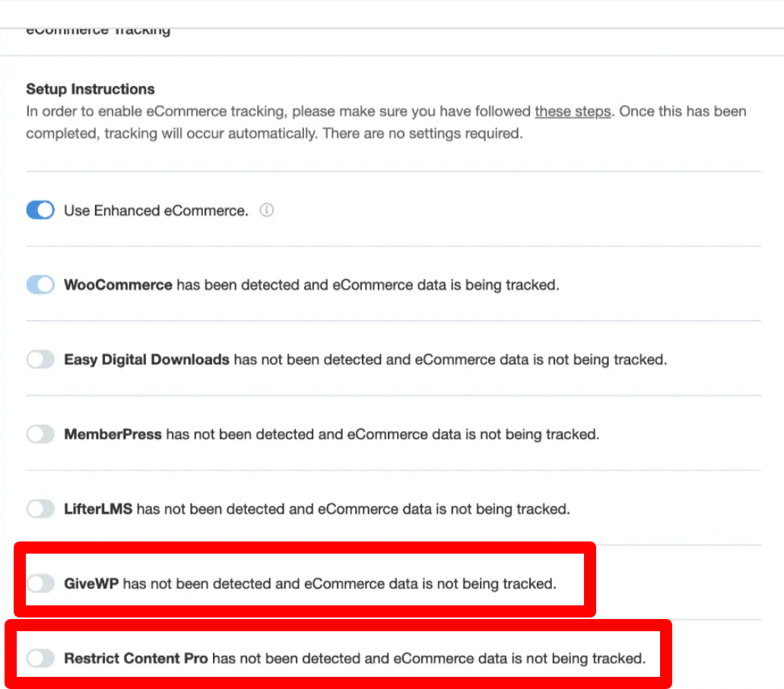784x689 pixels.
Task: Open the 'these steps' link
Action: point(573,111)
